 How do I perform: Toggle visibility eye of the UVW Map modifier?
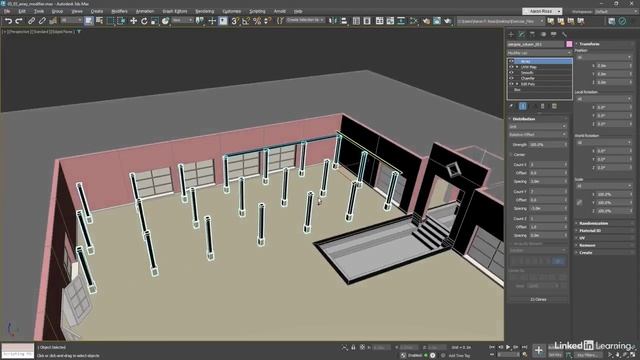[511, 67]
